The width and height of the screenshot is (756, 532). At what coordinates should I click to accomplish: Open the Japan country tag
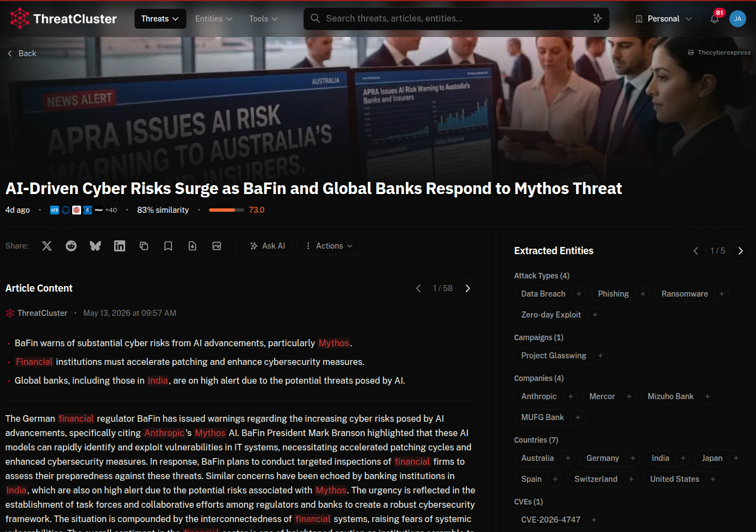pos(712,458)
